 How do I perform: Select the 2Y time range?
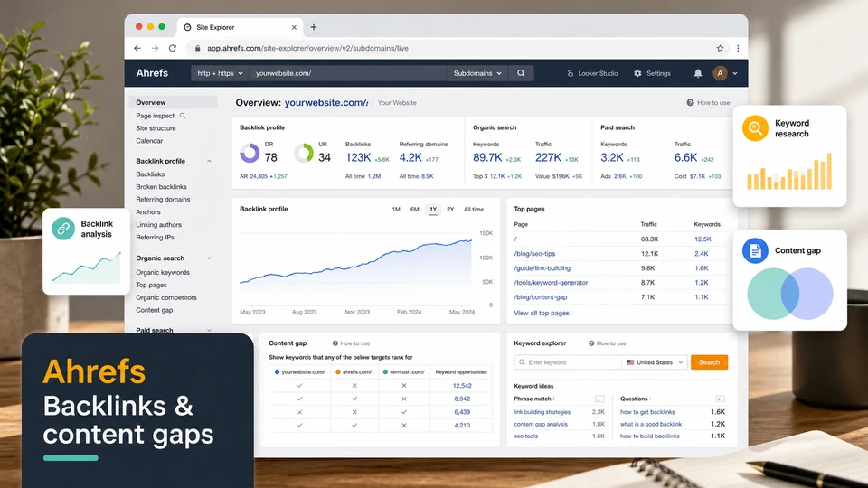click(x=450, y=209)
